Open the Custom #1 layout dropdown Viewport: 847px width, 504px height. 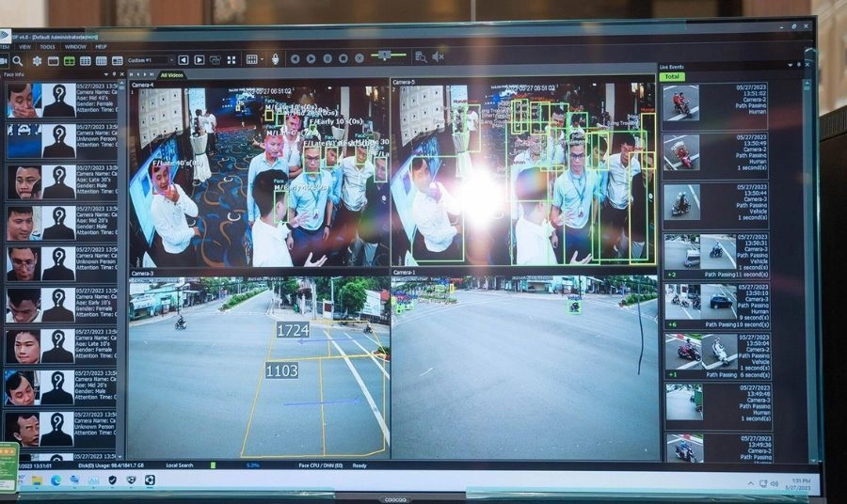pyautogui.click(x=151, y=60)
